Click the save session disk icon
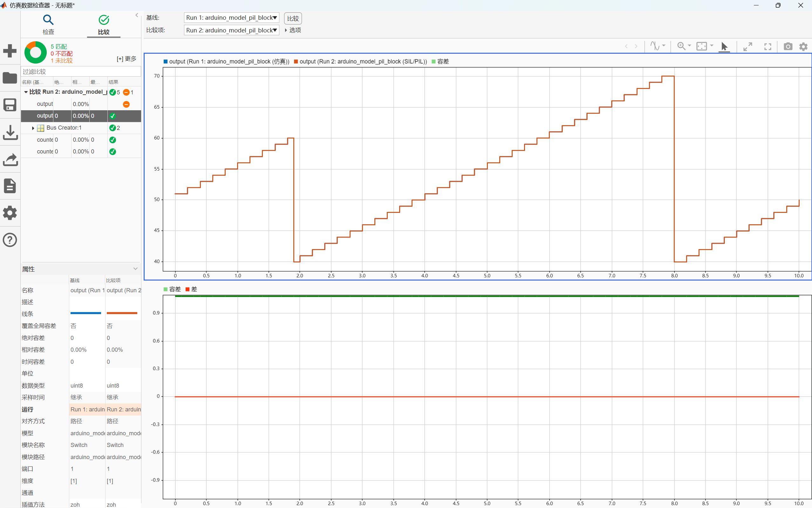This screenshot has height=508, width=812. (x=10, y=105)
